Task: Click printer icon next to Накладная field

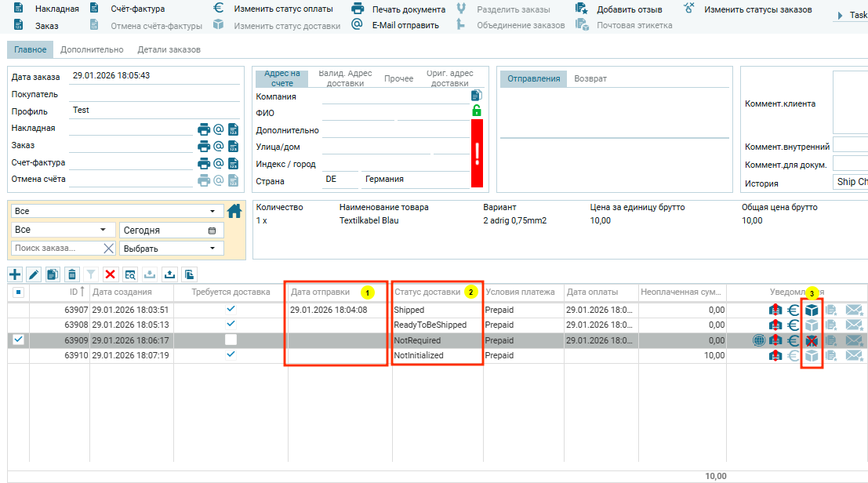Action: click(204, 129)
